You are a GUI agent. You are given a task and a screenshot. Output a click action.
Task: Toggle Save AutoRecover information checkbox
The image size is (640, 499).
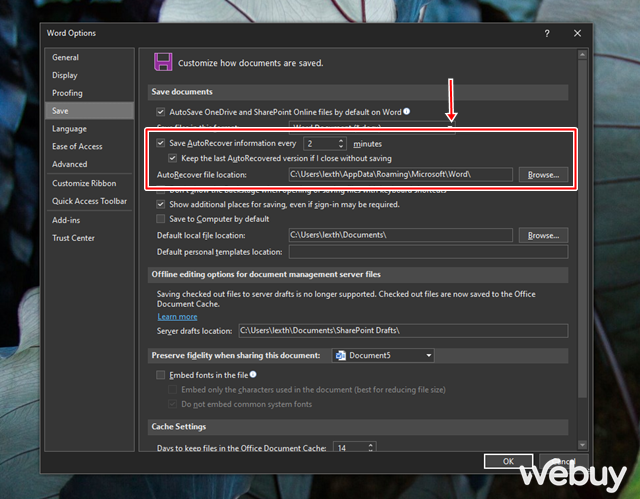(161, 144)
